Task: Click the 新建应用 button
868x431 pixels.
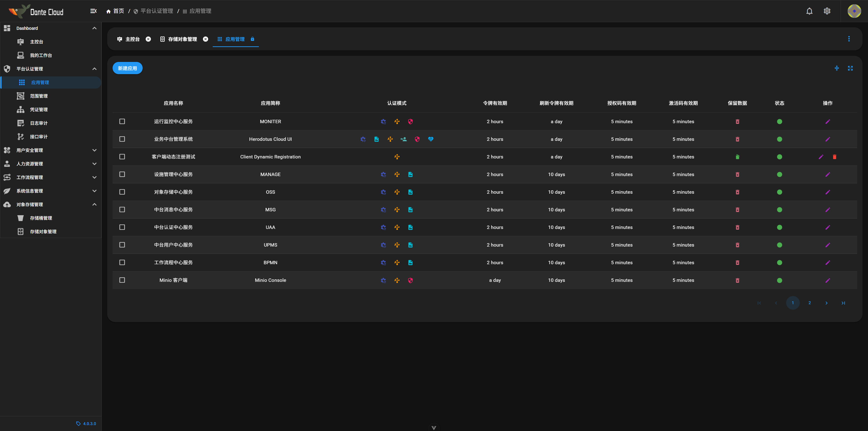Action: 127,68
